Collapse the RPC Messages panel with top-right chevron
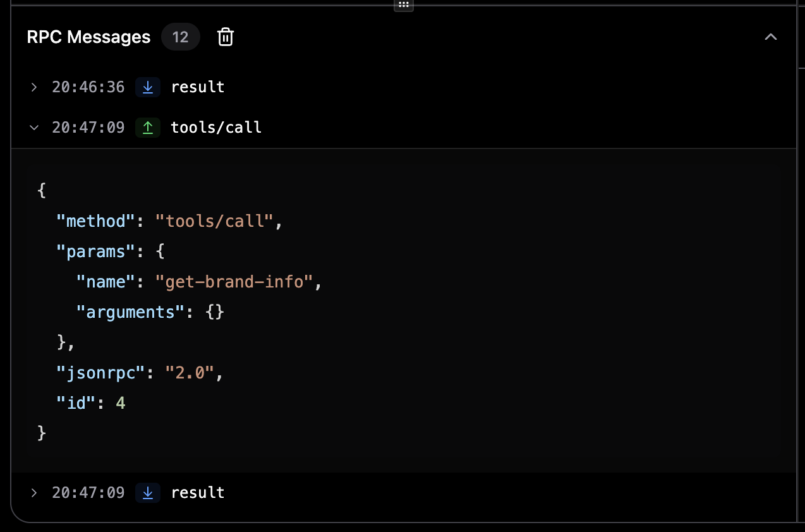Image resolution: width=805 pixels, height=532 pixels. [x=771, y=37]
